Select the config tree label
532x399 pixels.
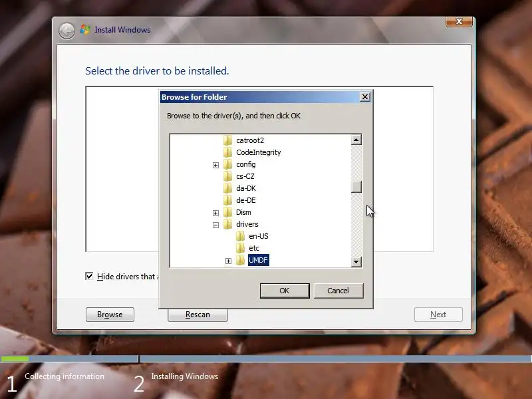point(246,164)
